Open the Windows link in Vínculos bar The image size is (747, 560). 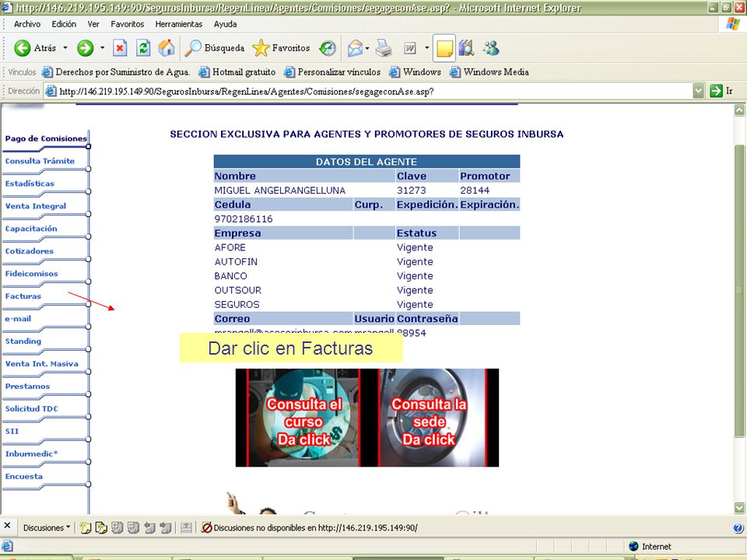click(416, 72)
